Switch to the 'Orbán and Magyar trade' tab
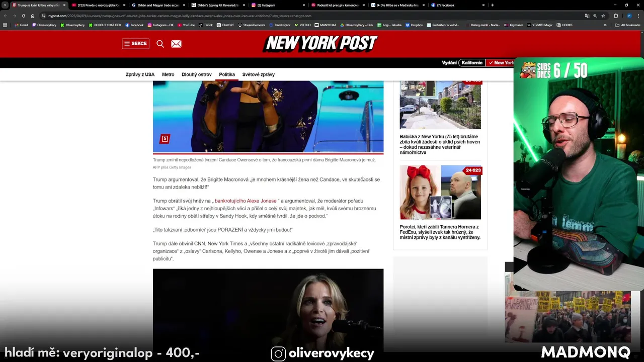 pos(158,5)
